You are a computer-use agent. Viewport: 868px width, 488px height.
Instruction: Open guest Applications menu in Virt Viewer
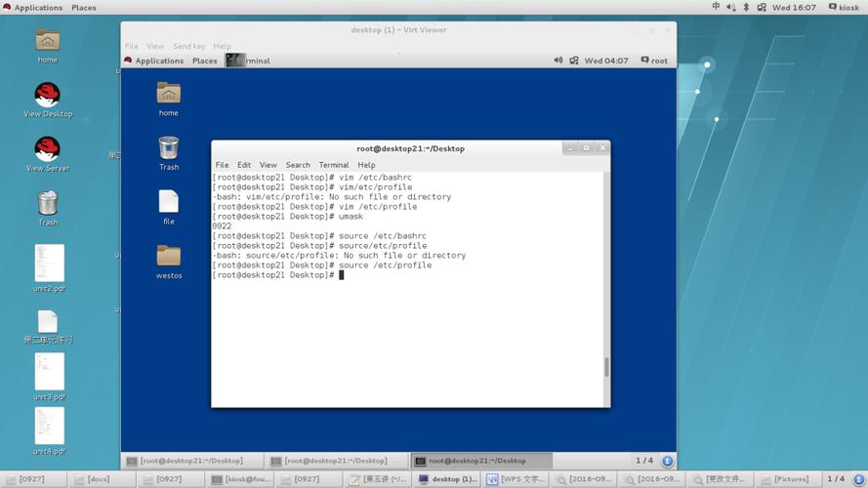pos(153,61)
